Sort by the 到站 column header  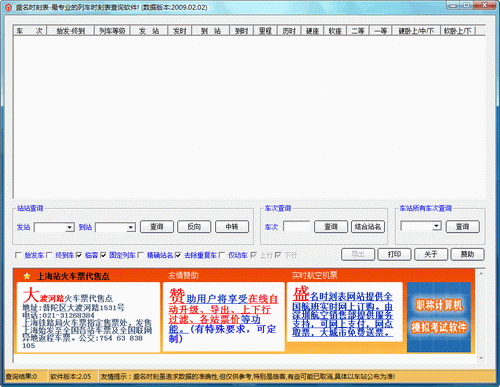[211, 31]
